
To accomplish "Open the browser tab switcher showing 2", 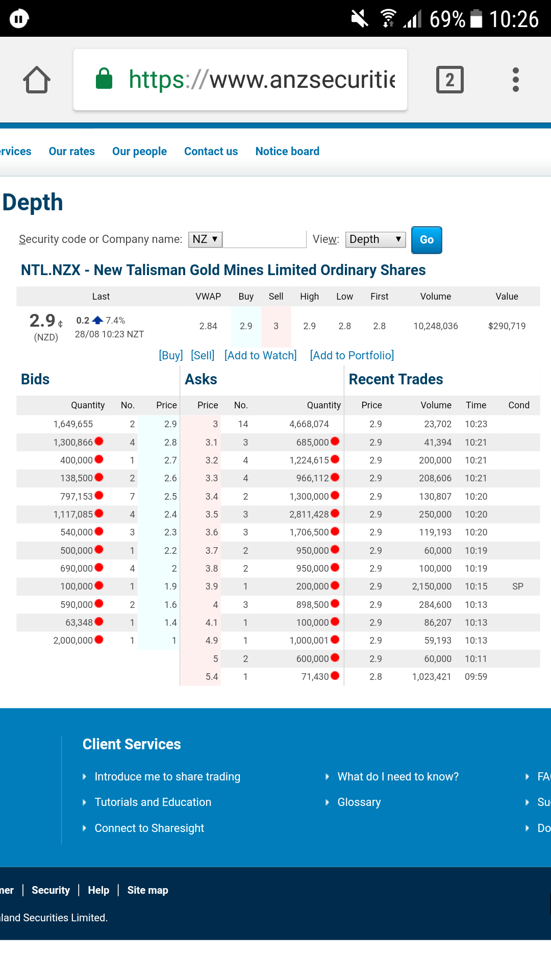I will [449, 80].
